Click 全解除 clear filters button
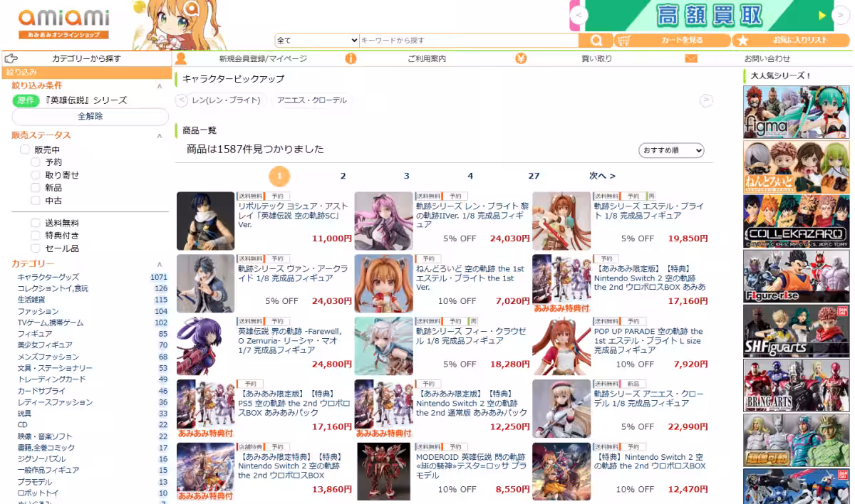Screen dimensions: 855x504 tap(90, 116)
